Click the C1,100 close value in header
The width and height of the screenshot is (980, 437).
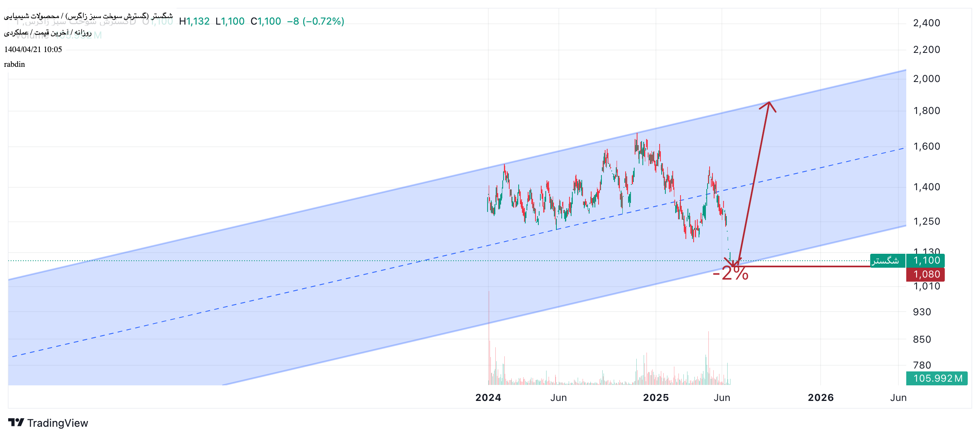[x=266, y=21]
